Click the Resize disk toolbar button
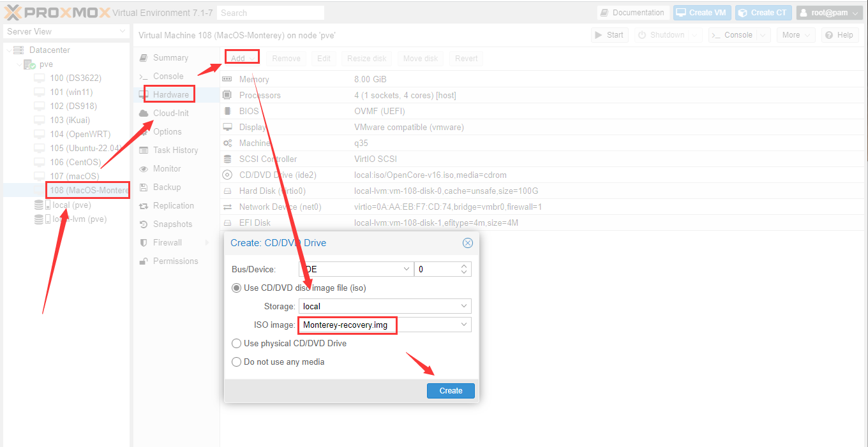 [x=367, y=59]
